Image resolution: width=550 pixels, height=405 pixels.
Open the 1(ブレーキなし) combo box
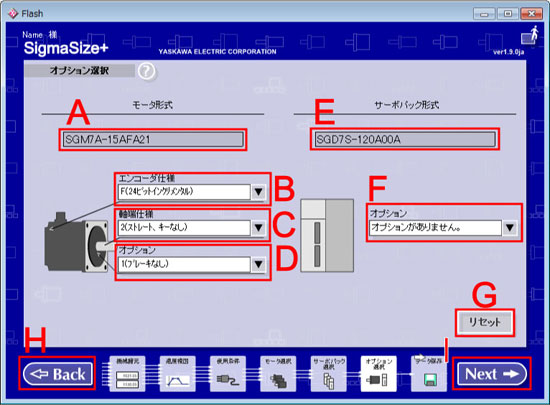tap(192, 264)
